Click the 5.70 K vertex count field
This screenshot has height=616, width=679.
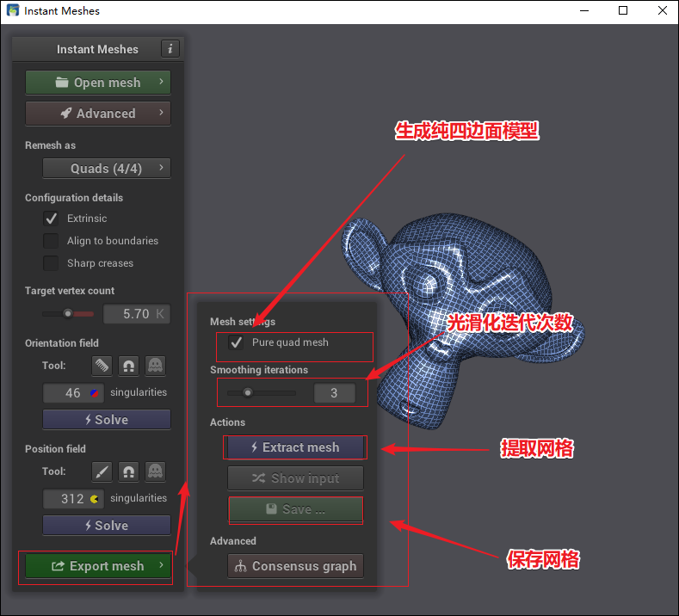(x=137, y=314)
